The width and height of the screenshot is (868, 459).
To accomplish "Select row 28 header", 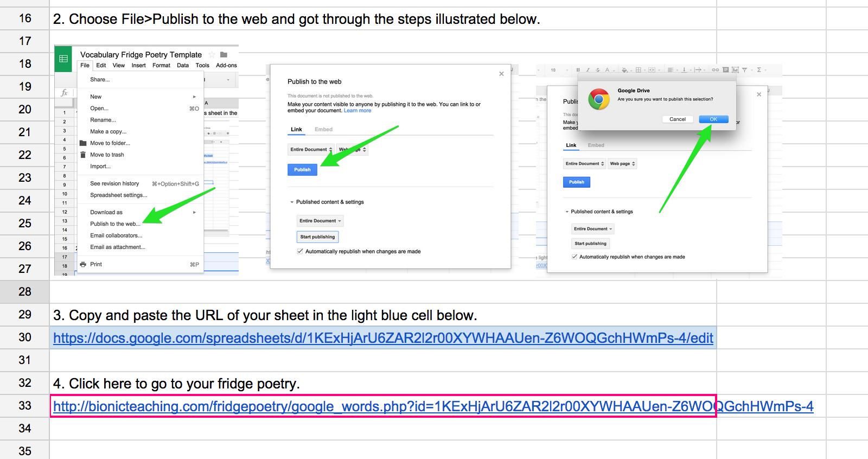I will [25, 292].
